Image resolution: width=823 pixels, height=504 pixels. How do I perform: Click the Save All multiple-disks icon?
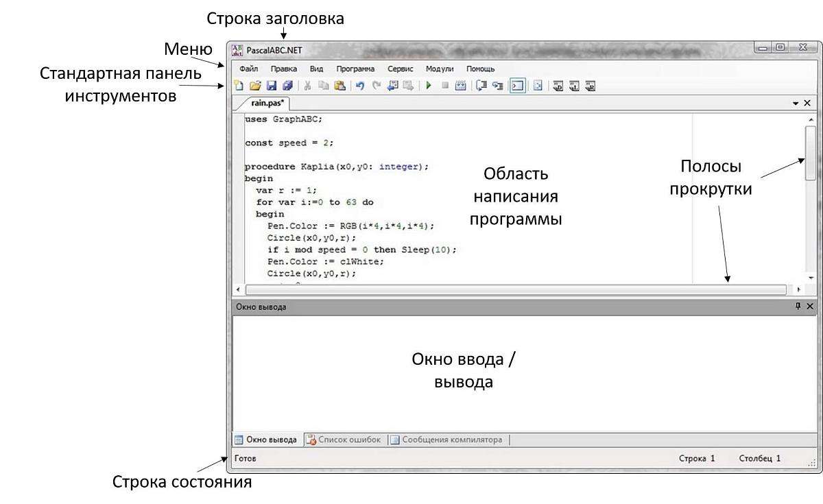[287, 86]
